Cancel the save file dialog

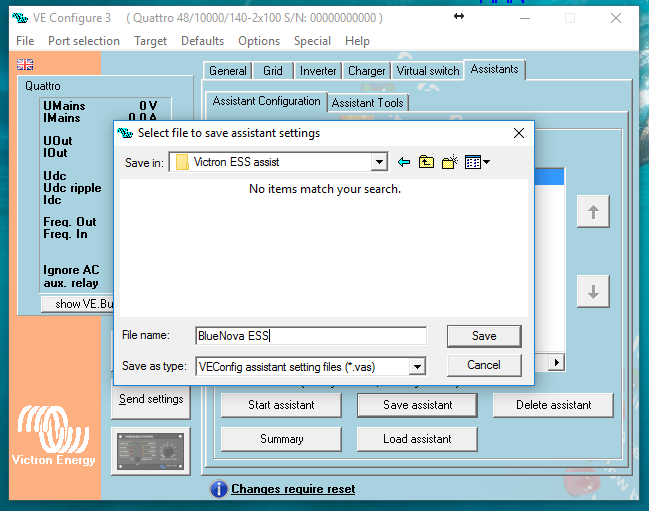484,365
